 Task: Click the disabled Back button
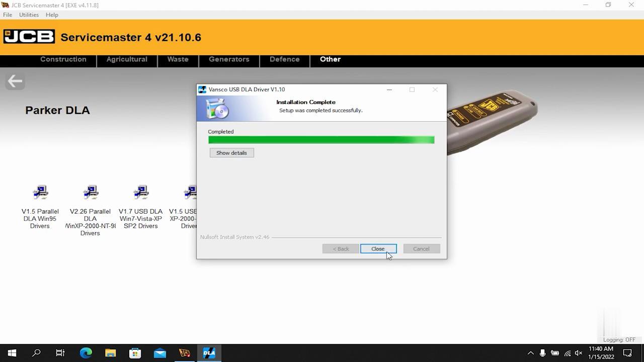click(x=341, y=249)
